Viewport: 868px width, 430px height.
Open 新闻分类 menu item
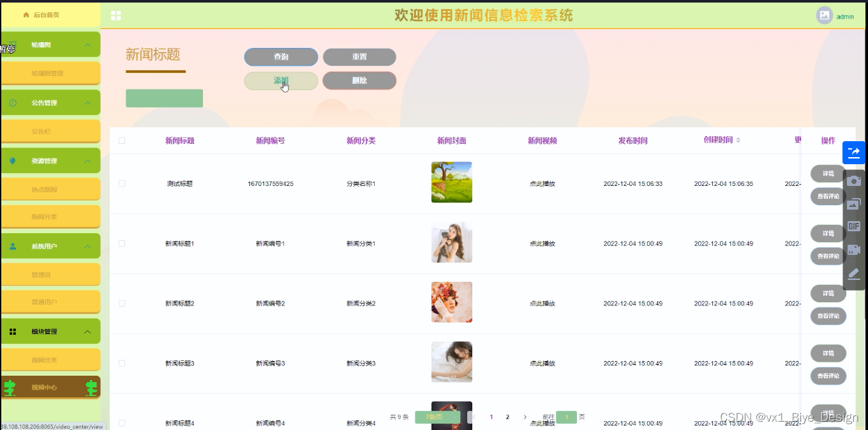pyautogui.click(x=50, y=217)
